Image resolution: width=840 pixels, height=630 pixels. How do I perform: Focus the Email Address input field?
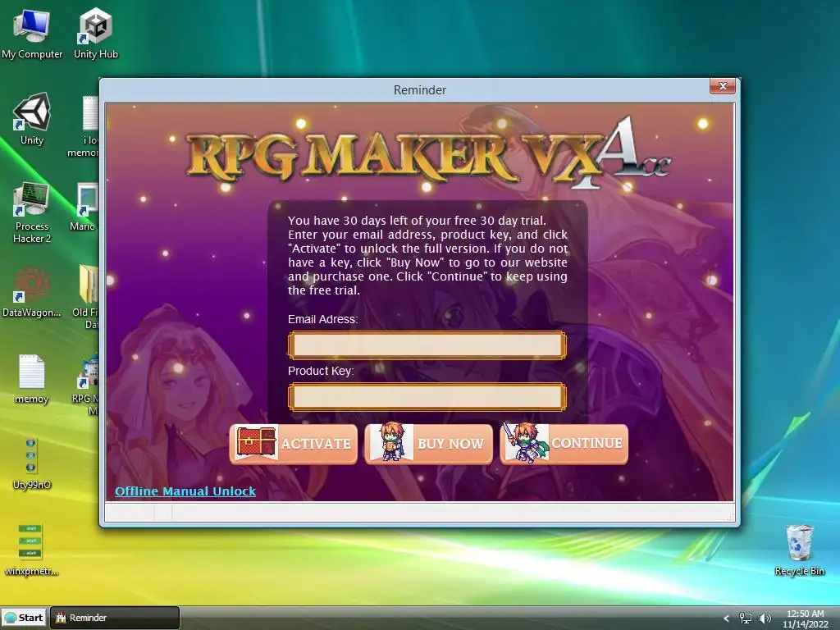pos(427,345)
